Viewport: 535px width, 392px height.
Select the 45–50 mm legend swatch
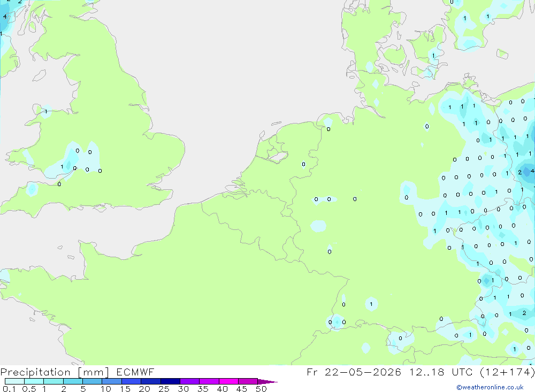pyautogui.click(x=248, y=381)
